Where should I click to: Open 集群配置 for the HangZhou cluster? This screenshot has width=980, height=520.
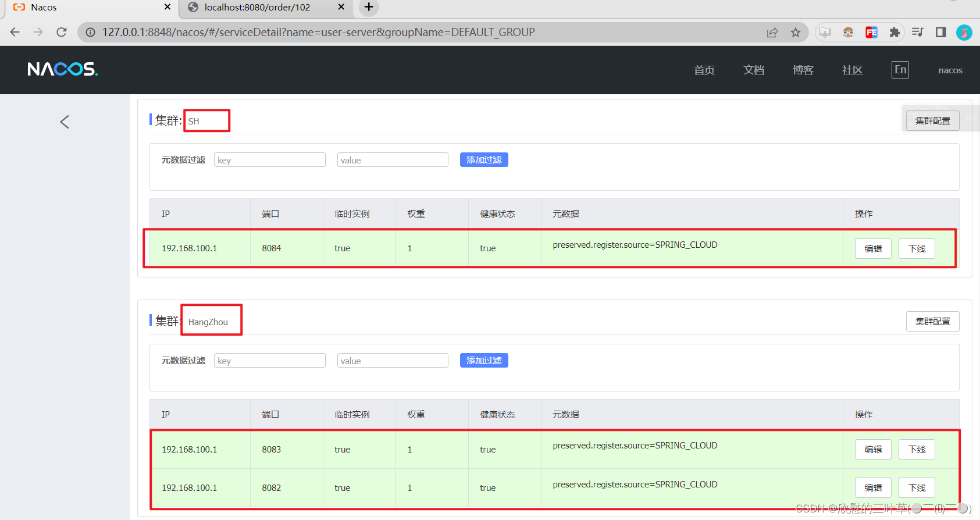(x=933, y=322)
